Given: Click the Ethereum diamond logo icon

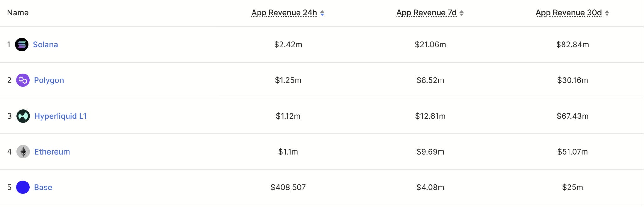Looking at the screenshot, I should click(23, 152).
